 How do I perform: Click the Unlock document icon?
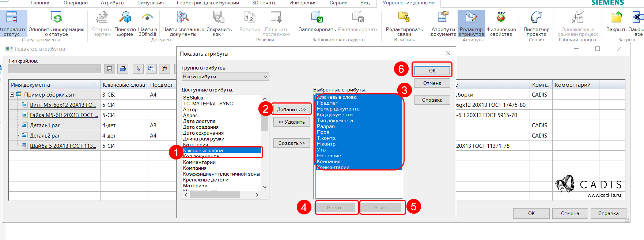tap(358, 17)
